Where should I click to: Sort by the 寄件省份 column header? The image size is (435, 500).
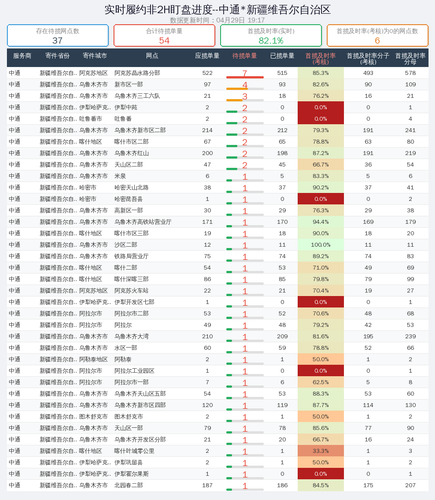pyautogui.click(x=57, y=56)
